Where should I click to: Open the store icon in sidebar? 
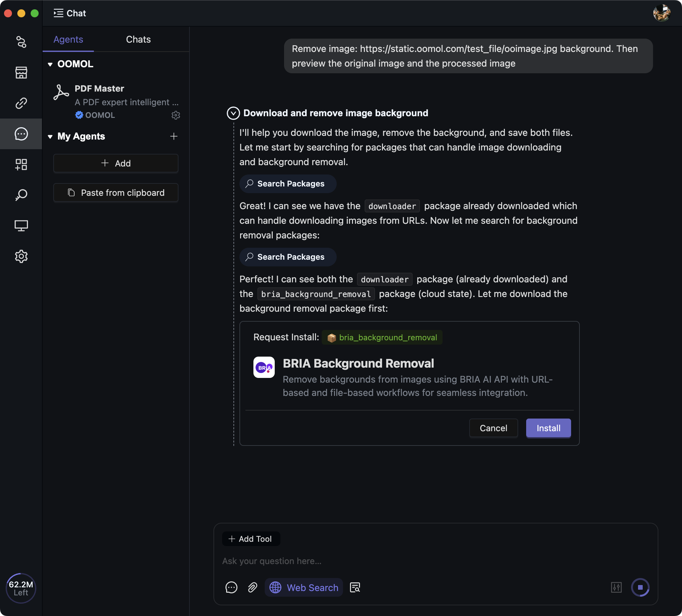21,72
